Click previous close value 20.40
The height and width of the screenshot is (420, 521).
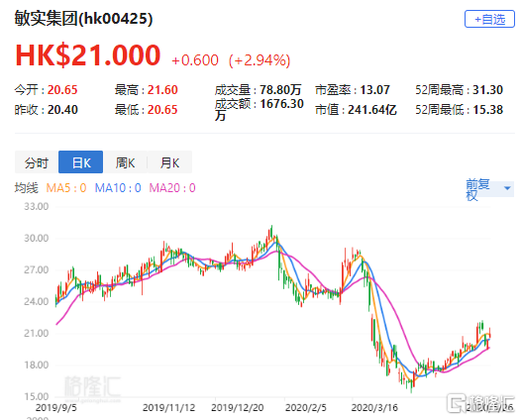point(62,110)
